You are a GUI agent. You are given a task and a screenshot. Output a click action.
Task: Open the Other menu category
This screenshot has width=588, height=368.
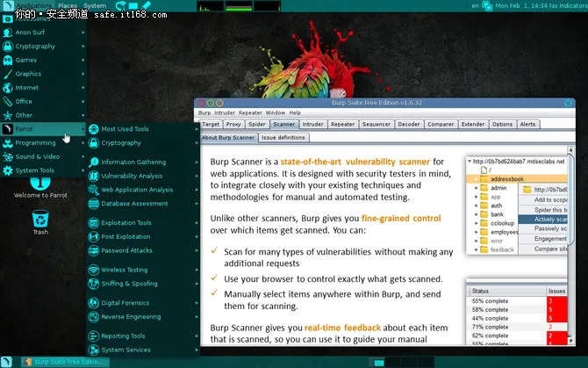[43, 115]
